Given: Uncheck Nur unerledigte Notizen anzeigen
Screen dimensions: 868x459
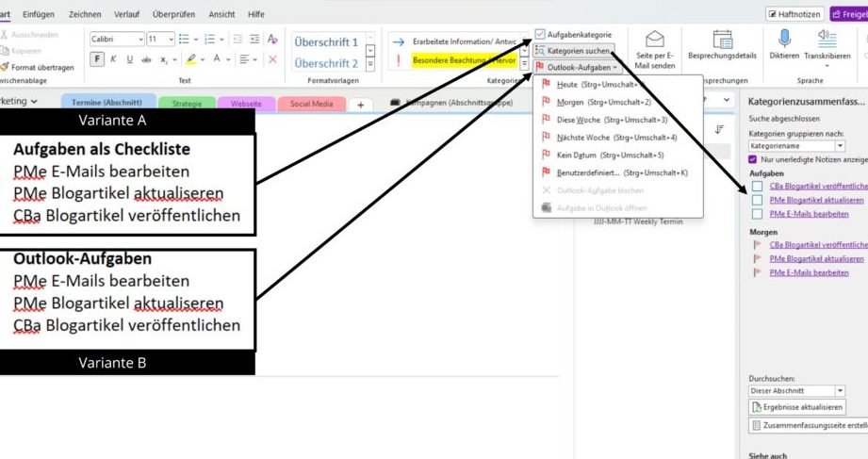Looking at the screenshot, I should (x=752, y=159).
